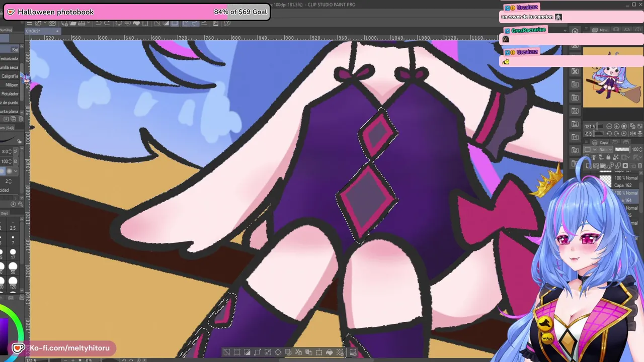Expand layer palette color dropdown

pyautogui.click(x=590, y=149)
